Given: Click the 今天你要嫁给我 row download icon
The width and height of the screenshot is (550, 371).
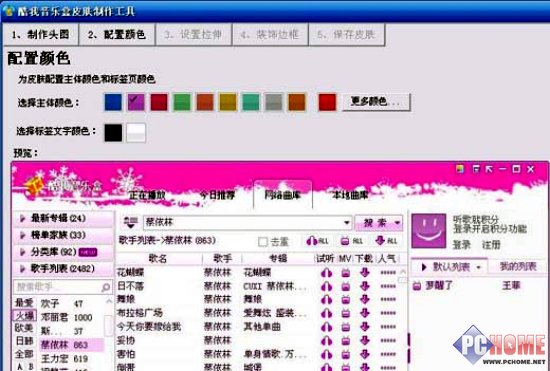Looking at the screenshot, I should 365,327.
